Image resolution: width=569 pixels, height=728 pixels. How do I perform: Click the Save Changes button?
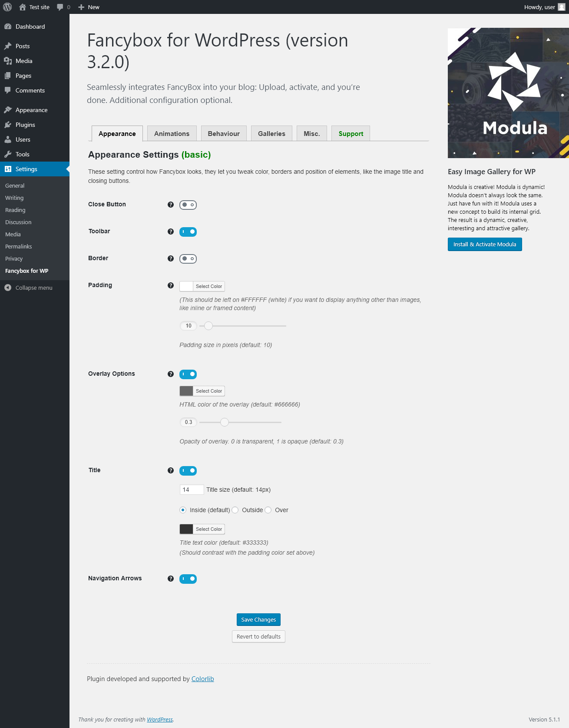pyautogui.click(x=258, y=619)
